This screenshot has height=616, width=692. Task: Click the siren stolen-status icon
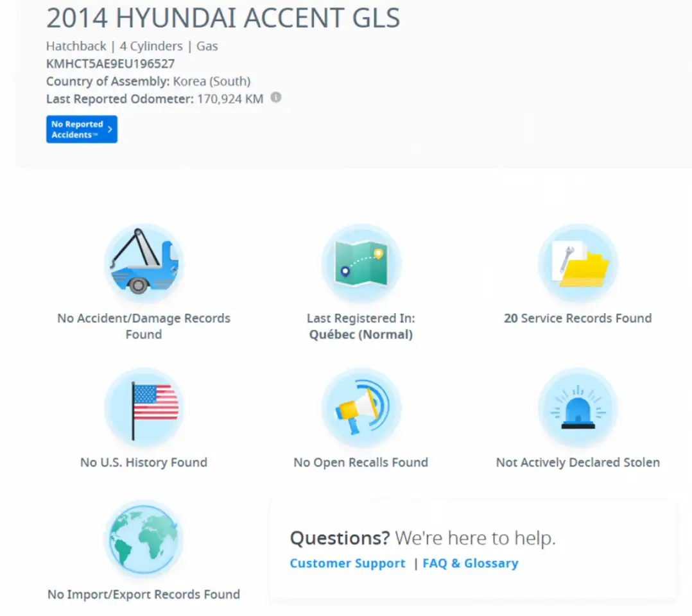[578, 407]
